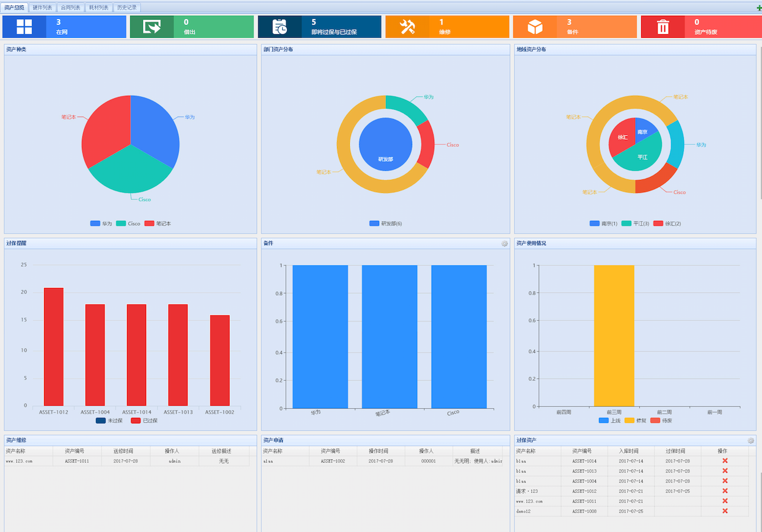Click the yellow 前三周 bar in 资产使用情况
The image size is (762, 532).
[x=614, y=336]
